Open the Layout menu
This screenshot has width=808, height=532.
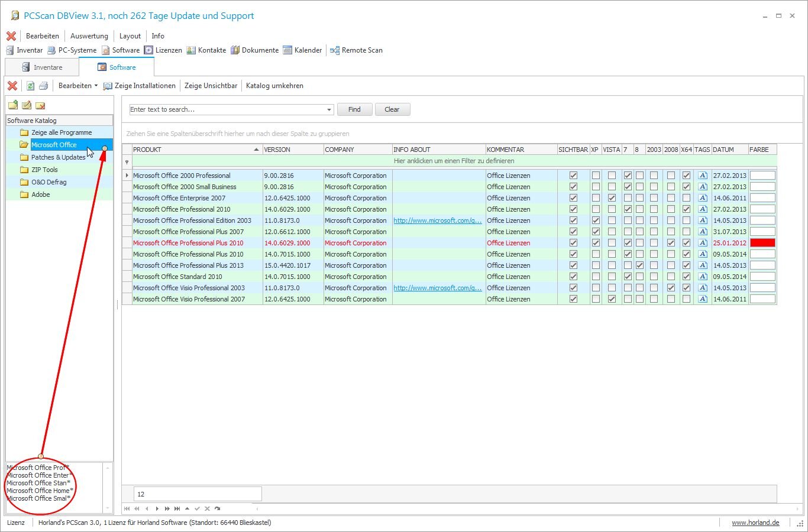[x=130, y=36]
